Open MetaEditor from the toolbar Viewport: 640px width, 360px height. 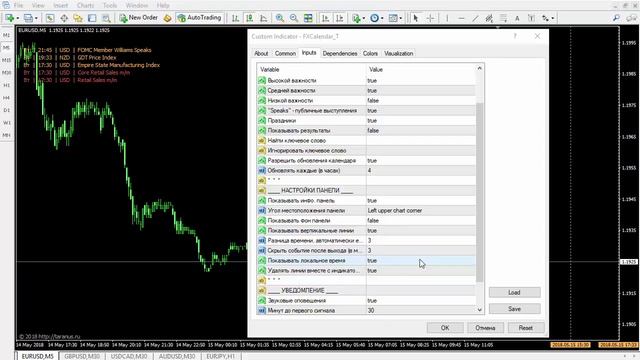167,18
